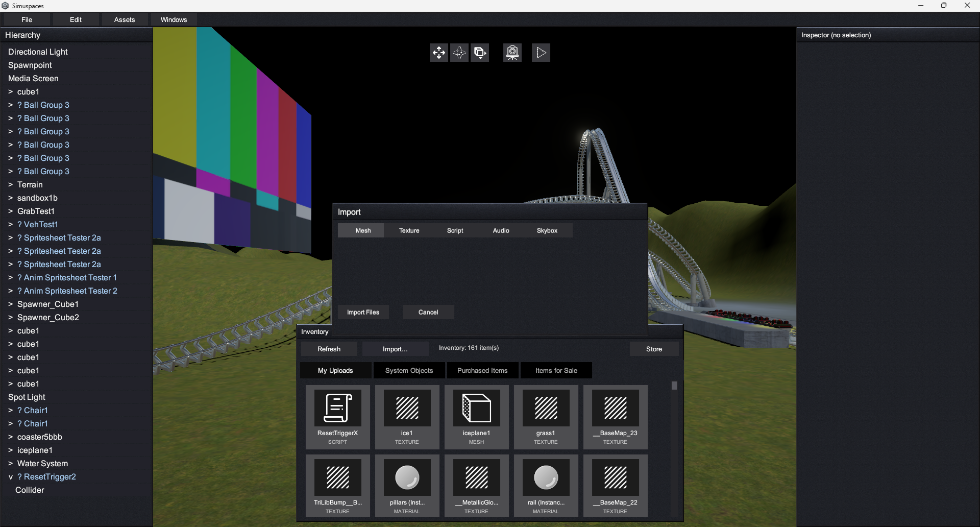Viewport: 980px width, 527px height.
Task: Open the Edit menu
Action: (x=76, y=19)
